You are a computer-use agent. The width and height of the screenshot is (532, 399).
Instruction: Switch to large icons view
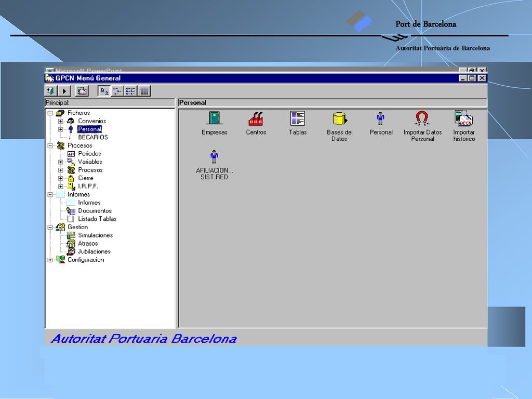104,91
